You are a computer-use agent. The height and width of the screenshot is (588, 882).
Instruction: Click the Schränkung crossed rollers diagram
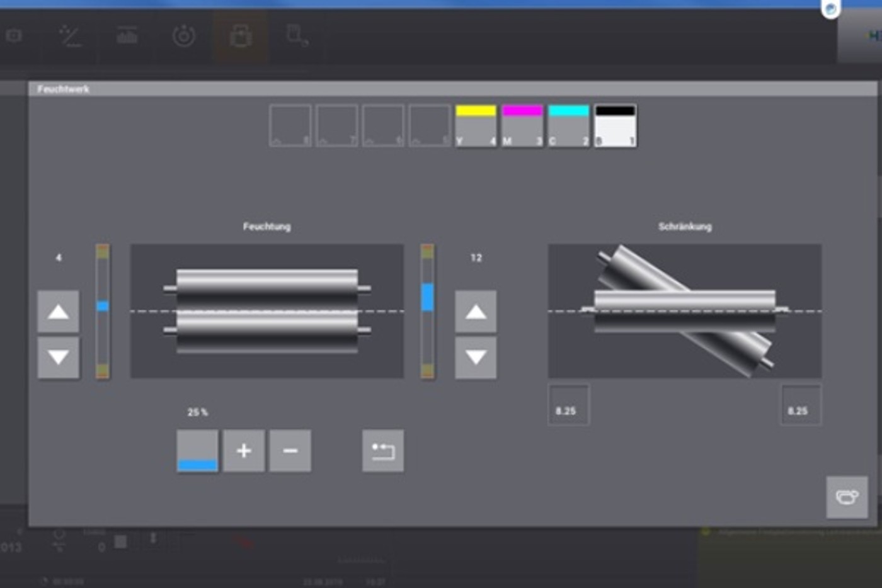[x=684, y=311]
